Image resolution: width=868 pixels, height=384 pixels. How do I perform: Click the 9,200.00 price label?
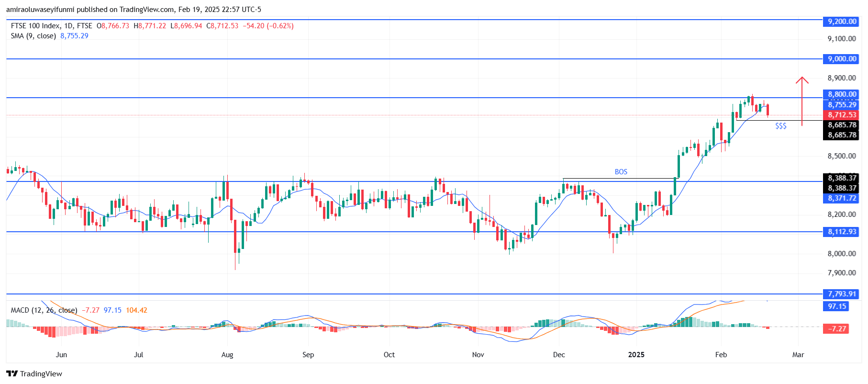coord(842,22)
